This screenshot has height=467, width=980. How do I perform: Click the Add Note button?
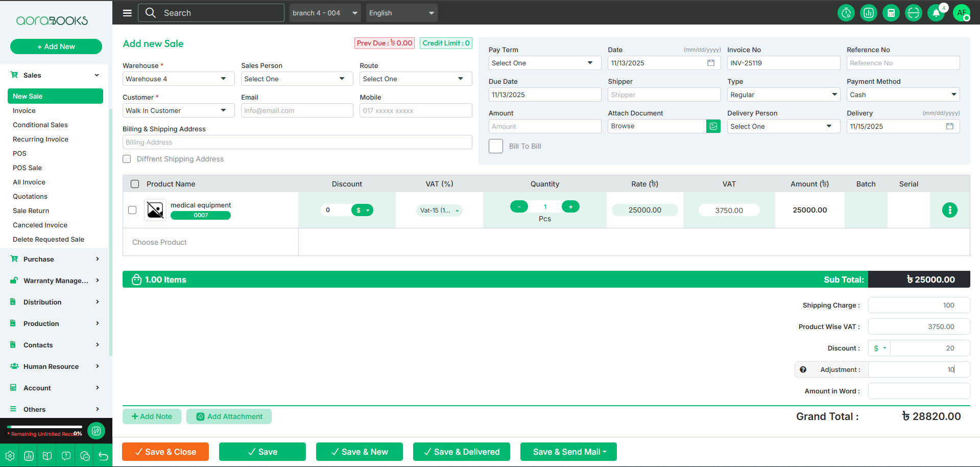click(152, 416)
